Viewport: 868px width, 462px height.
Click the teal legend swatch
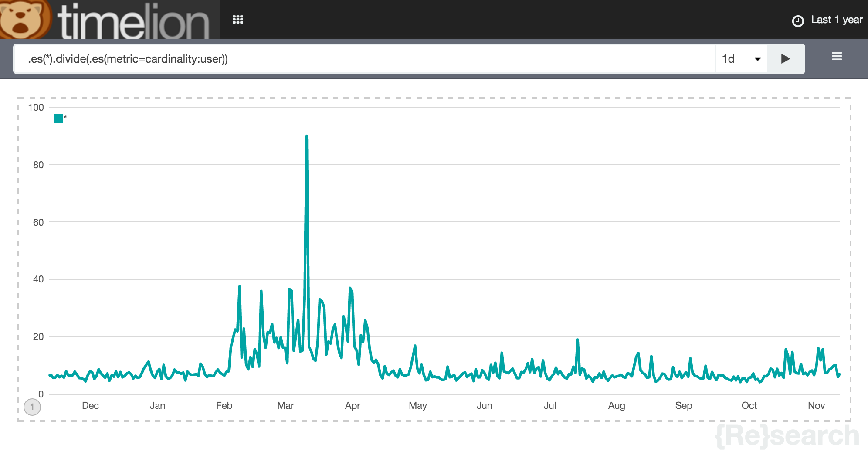click(58, 119)
